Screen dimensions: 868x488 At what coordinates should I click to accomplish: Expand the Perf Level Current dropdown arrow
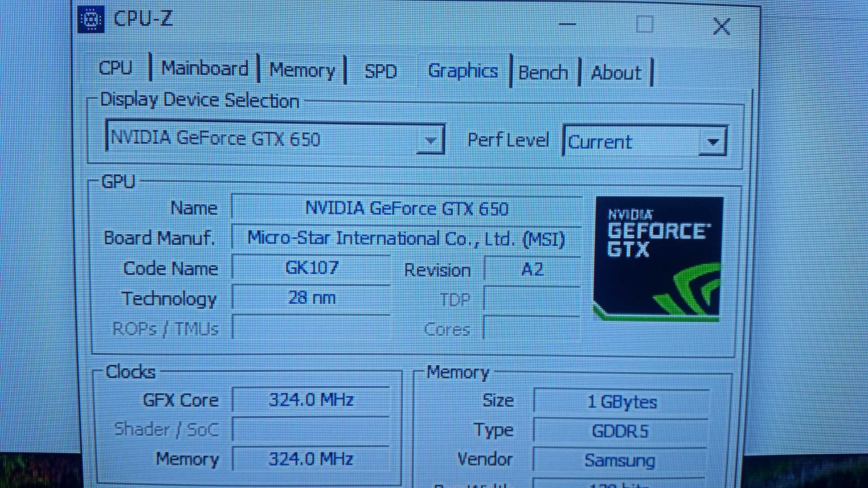click(712, 141)
